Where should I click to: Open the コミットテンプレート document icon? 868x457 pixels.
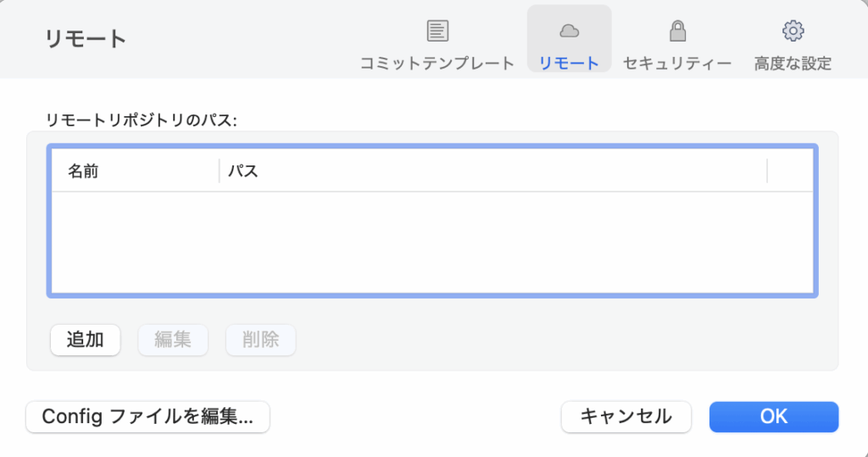click(x=437, y=31)
